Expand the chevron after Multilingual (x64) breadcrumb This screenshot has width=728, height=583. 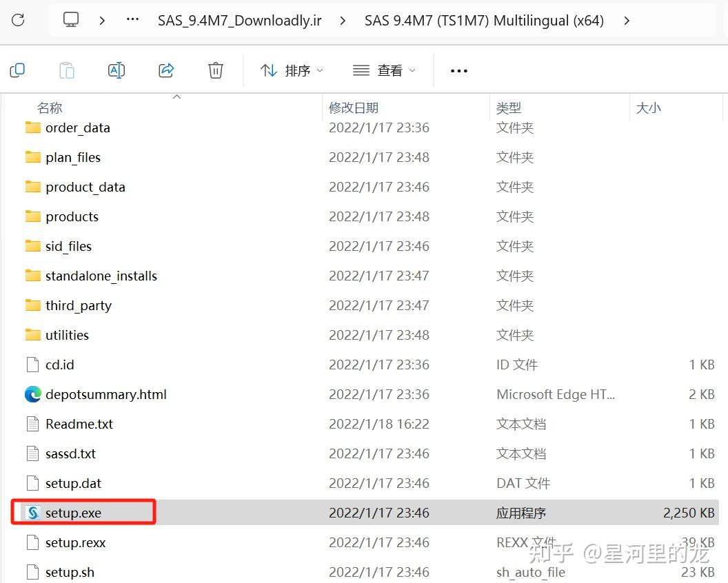pos(626,20)
